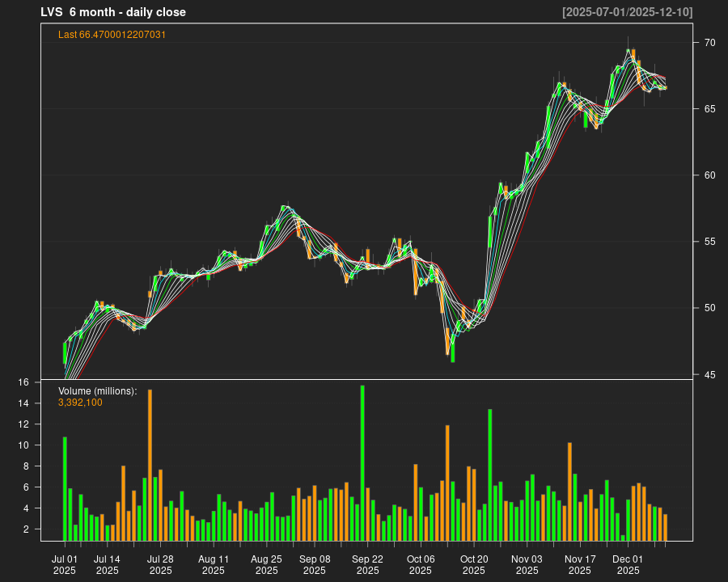Select the orange "Last 66.47" price label
Image resolution: width=728 pixels, height=582 pixels.
click(112, 35)
